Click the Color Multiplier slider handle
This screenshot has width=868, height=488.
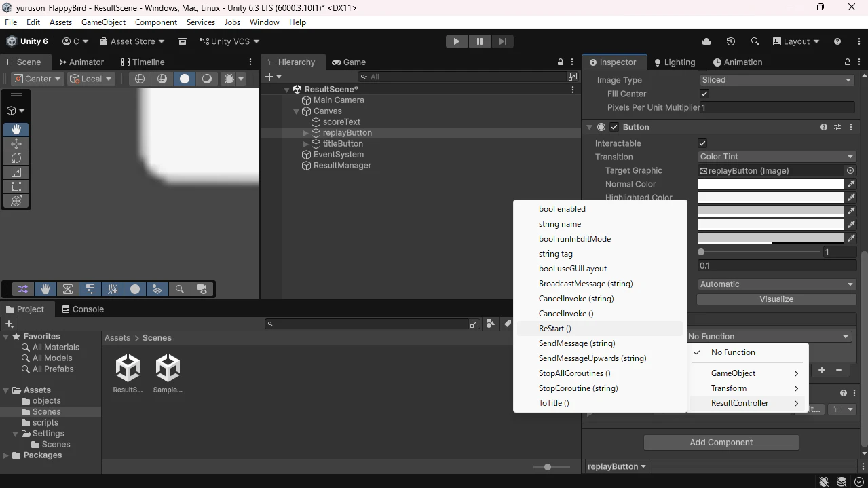[x=701, y=252]
